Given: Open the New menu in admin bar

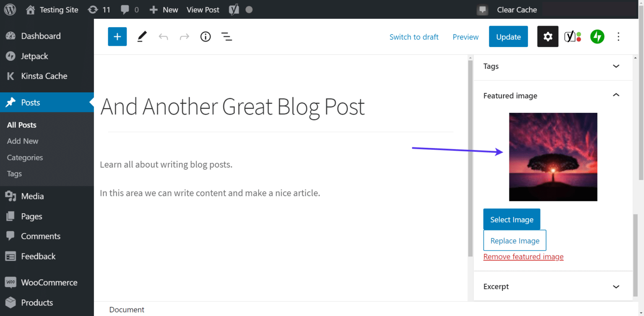Looking at the screenshot, I should [164, 9].
